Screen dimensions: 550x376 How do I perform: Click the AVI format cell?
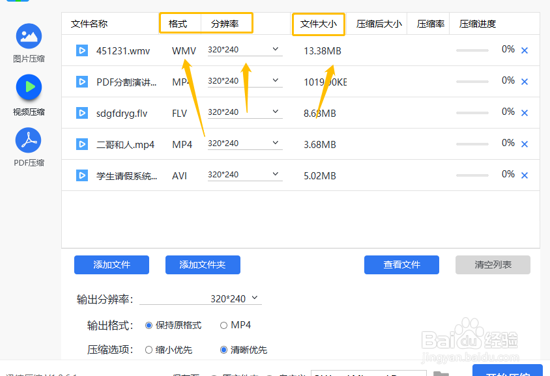click(x=179, y=176)
